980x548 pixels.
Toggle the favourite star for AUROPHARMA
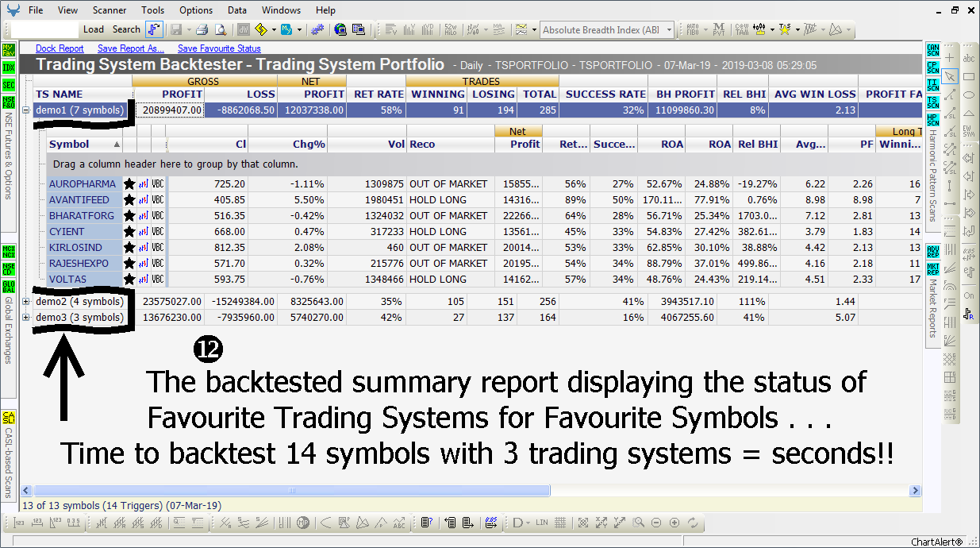point(129,183)
